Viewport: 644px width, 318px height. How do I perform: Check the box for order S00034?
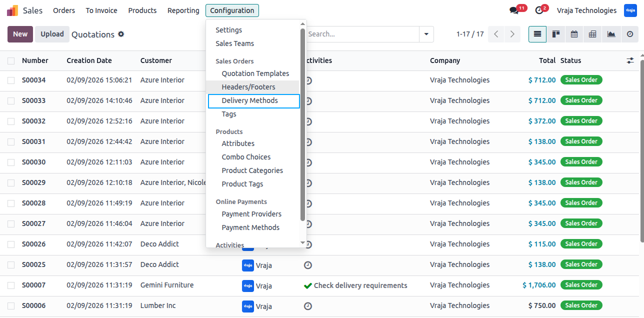[x=11, y=80]
